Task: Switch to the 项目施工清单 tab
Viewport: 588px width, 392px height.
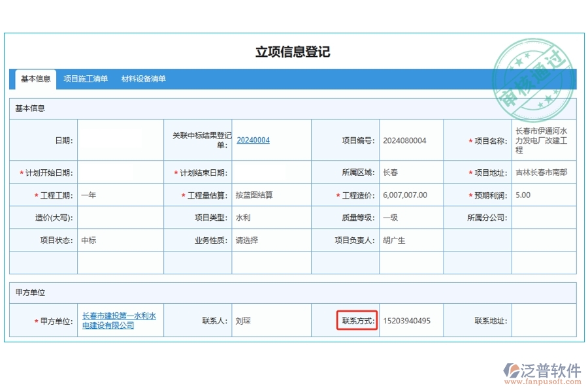Action: click(x=86, y=79)
